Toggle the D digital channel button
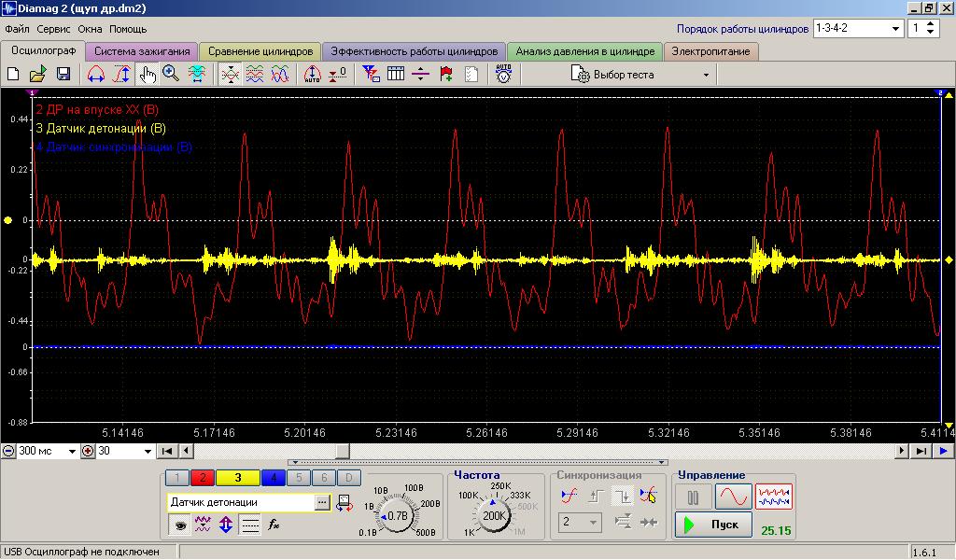Screen dimensions: 956x560 pos(349,478)
